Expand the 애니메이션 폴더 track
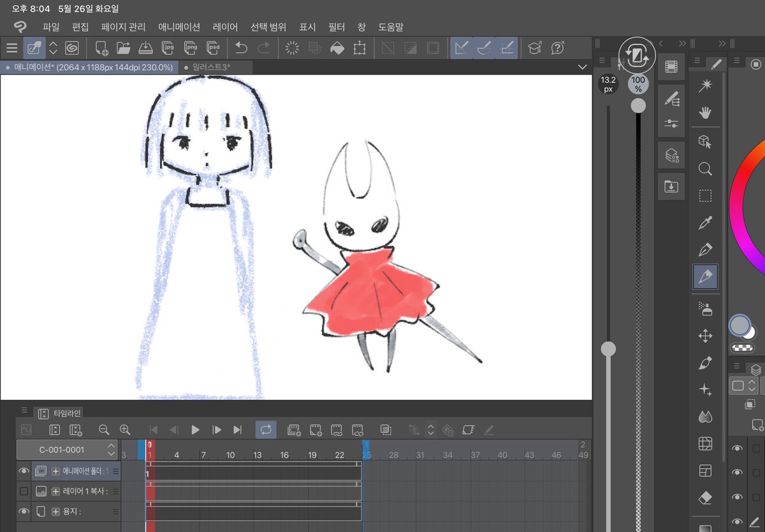Viewport: 765px width, 532px height. coord(55,471)
